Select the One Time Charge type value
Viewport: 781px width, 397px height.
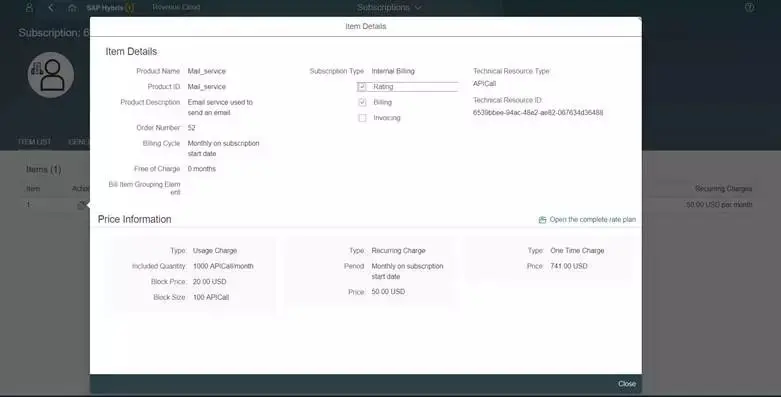(577, 251)
